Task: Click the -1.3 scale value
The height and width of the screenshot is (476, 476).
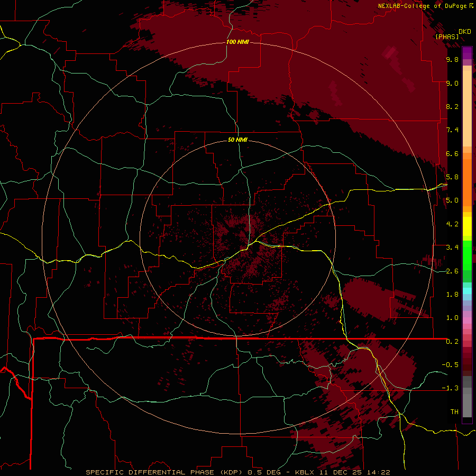Action: [x=450, y=388]
